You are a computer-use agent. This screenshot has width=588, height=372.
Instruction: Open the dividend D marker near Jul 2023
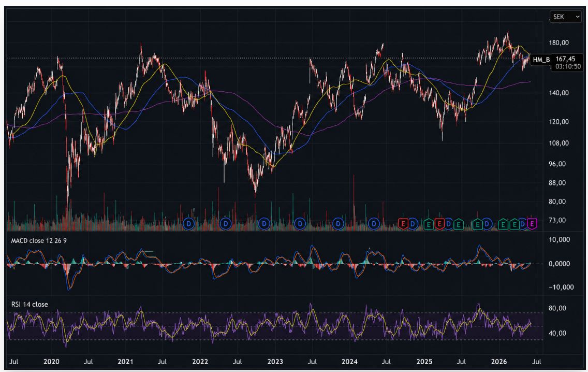coord(300,224)
